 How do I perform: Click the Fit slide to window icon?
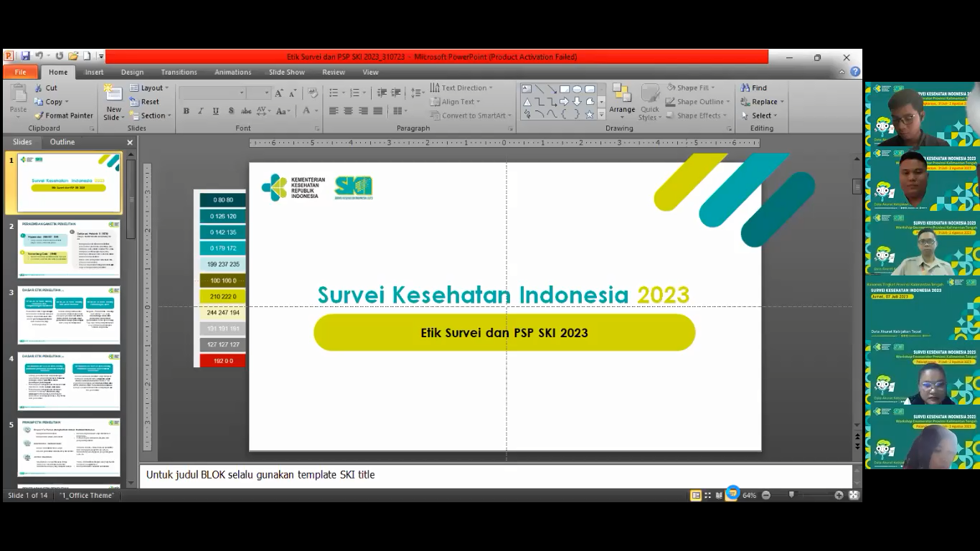coord(853,495)
